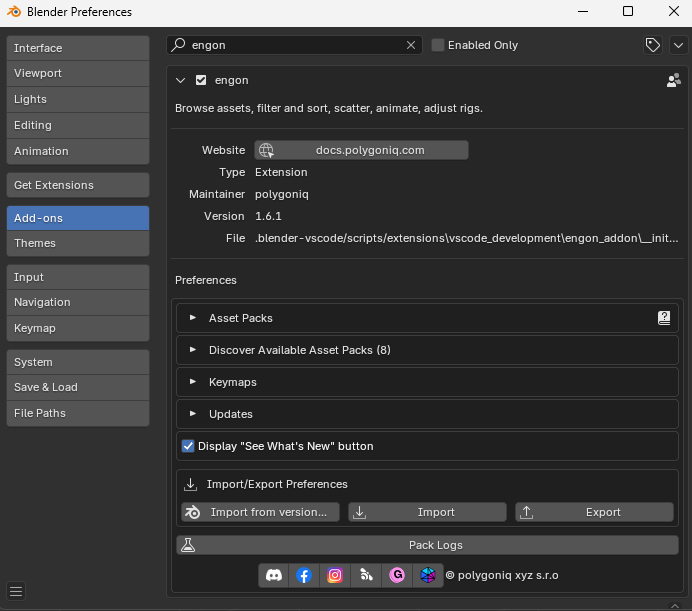Click the search magnifier icon
The image size is (692, 611).
[x=178, y=45]
